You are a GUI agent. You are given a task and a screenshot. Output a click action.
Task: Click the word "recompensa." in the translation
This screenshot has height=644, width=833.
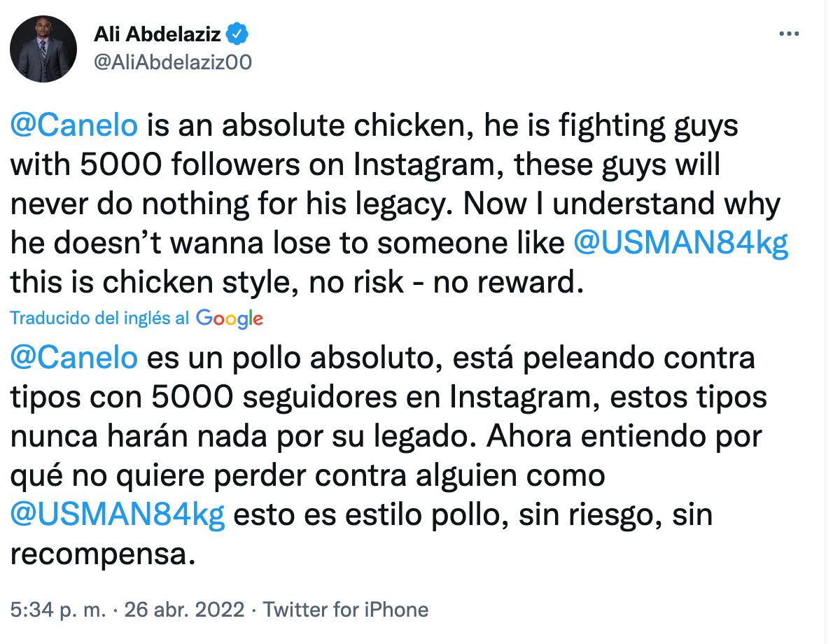click(x=101, y=554)
